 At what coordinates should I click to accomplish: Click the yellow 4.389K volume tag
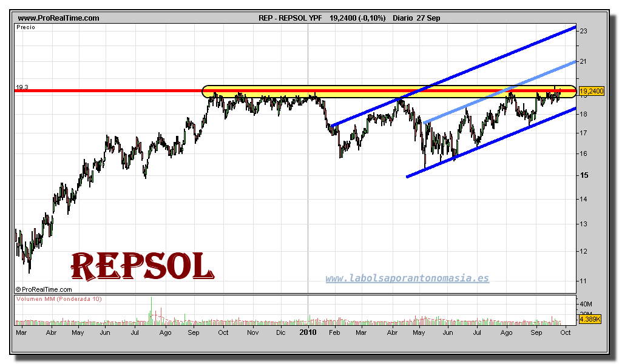click(590, 319)
